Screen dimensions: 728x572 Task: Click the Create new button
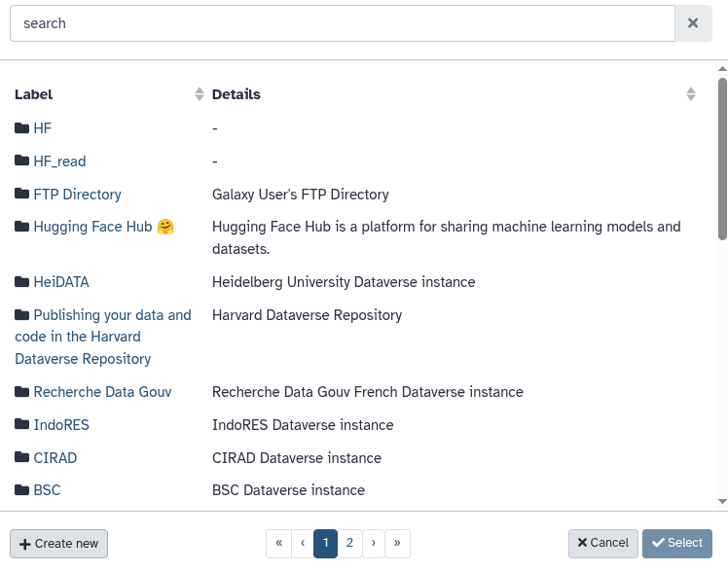[59, 544]
